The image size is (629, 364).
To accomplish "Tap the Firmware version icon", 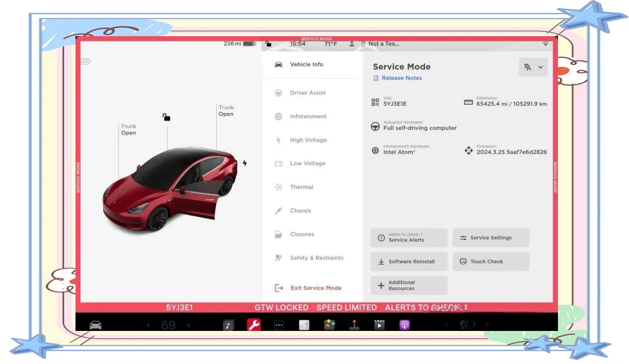I will click(x=468, y=151).
